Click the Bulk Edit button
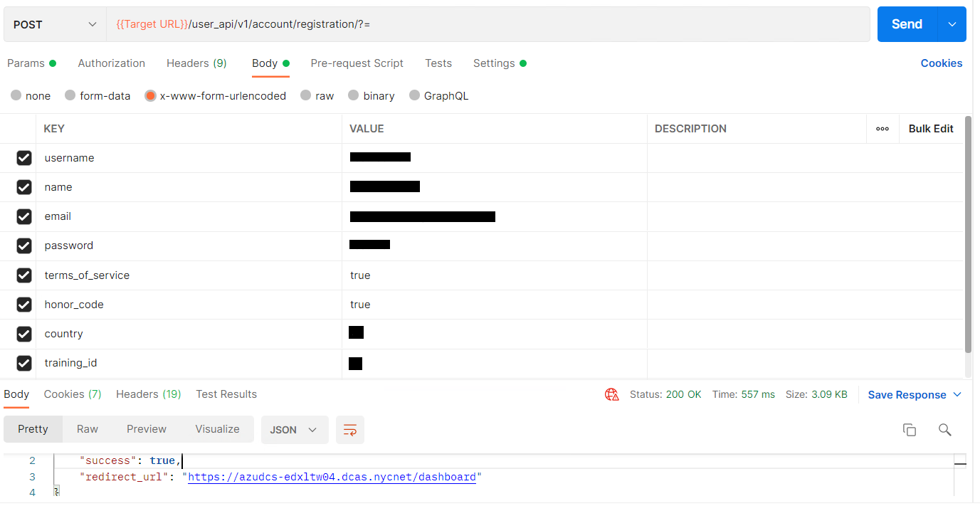Image resolution: width=980 pixels, height=506 pixels. (931, 129)
